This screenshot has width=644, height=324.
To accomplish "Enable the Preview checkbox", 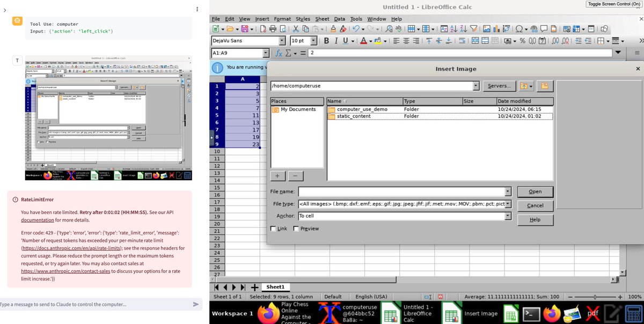I will point(296,229).
